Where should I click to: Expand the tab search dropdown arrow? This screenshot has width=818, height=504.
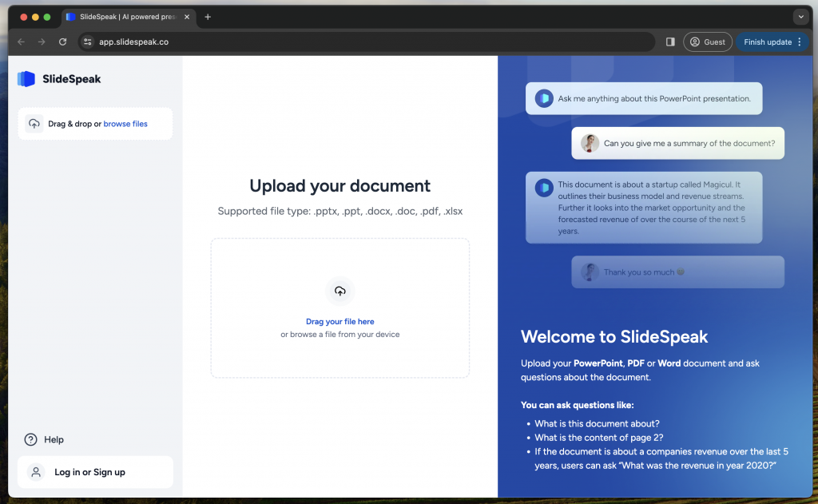[x=800, y=17]
